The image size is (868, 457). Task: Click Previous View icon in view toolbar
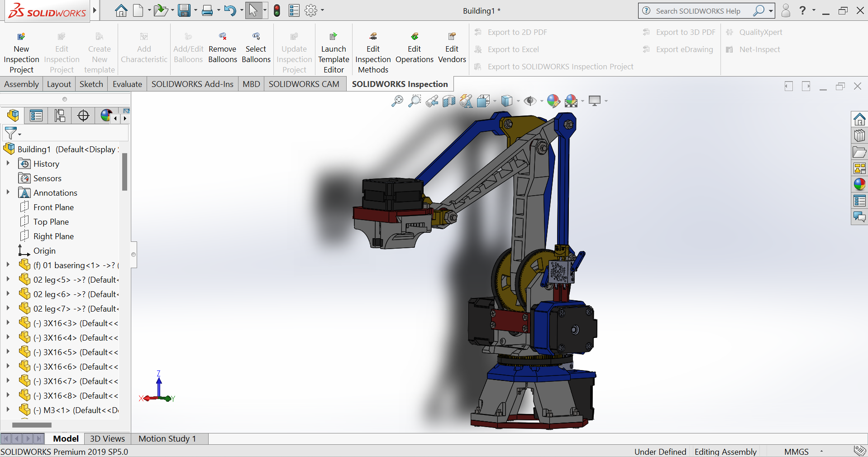coord(432,101)
